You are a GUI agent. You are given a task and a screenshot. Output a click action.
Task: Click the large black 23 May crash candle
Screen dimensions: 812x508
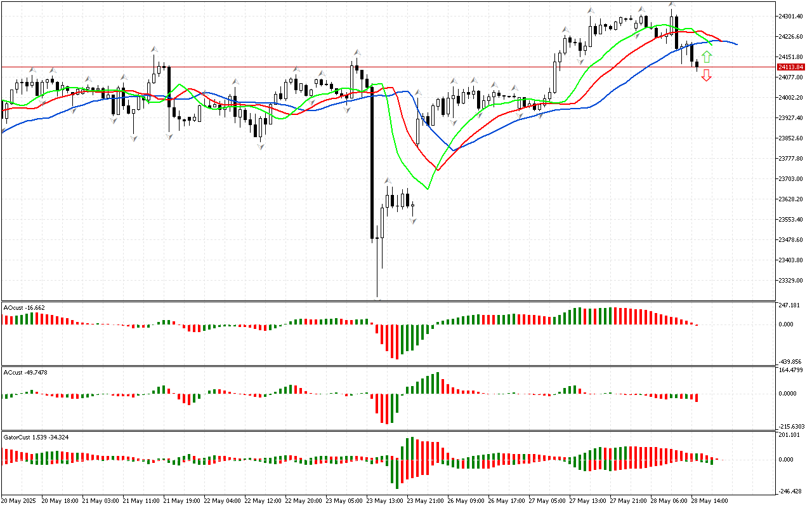[x=372, y=162]
